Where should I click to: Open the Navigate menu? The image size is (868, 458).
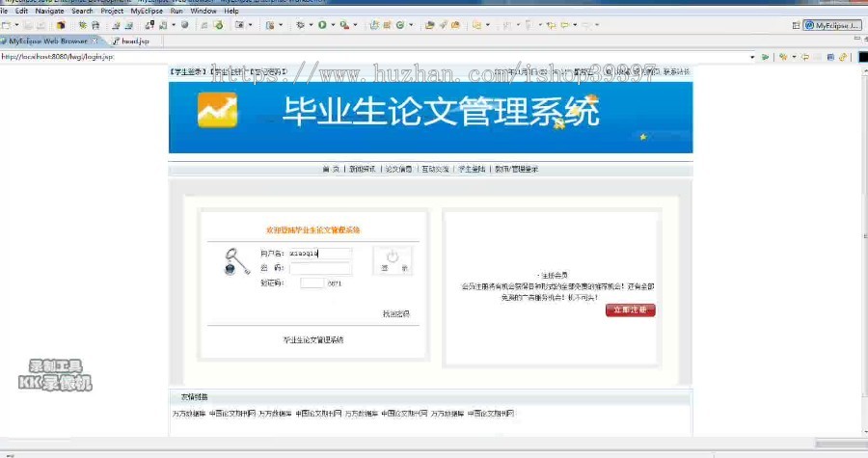coord(50,11)
